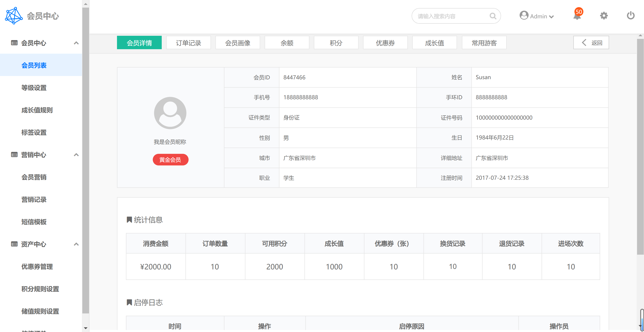This screenshot has width=644, height=332.
Task: Click consumption amount ¥2000.00
Action: click(x=156, y=266)
